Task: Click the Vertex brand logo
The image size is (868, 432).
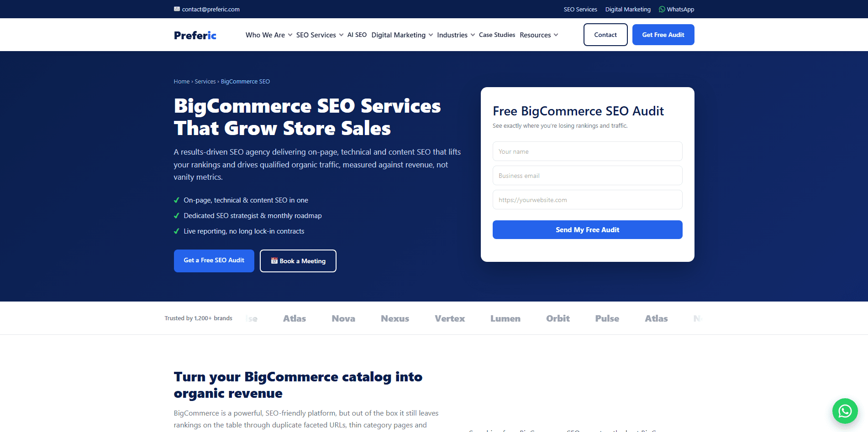Action: (450, 318)
